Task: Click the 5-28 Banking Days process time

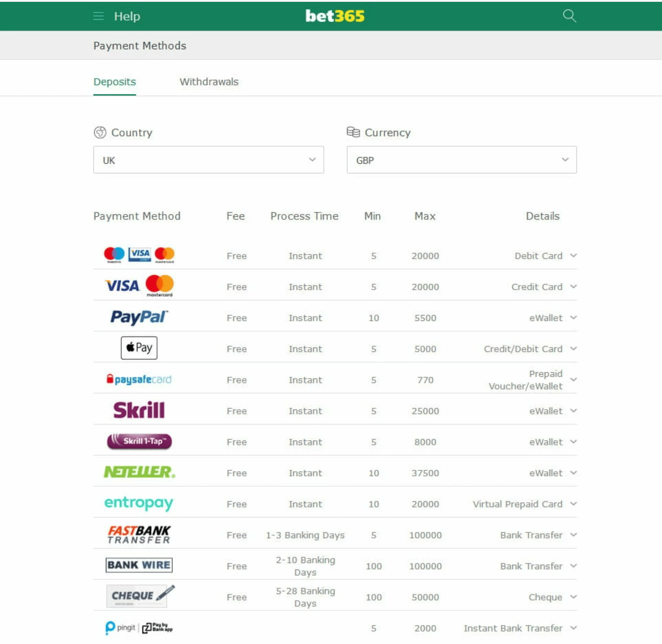Action: [305, 597]
